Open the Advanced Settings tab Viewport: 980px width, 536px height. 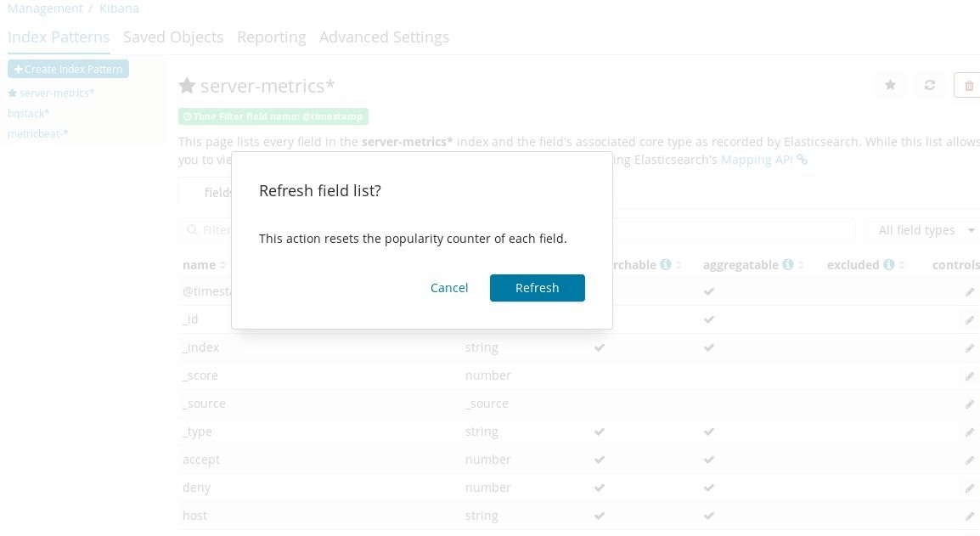click(x=384, y=37)
